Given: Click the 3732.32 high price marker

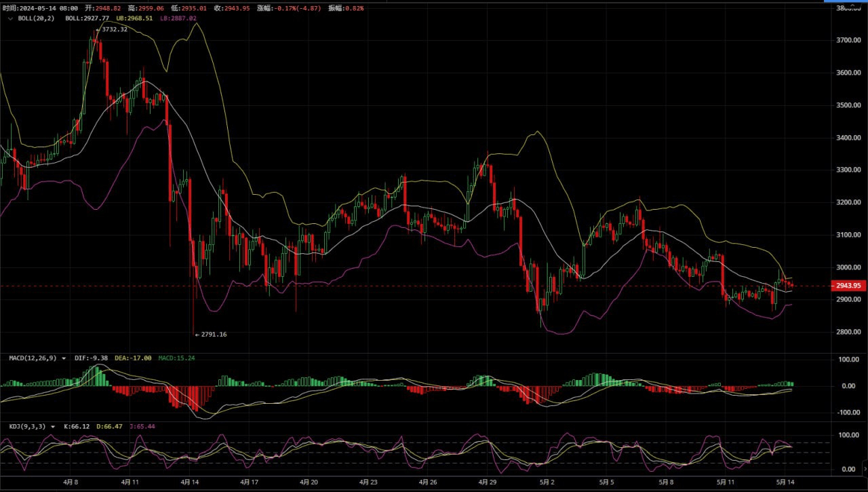Looking at the screenshot, I should pos(114,29).
